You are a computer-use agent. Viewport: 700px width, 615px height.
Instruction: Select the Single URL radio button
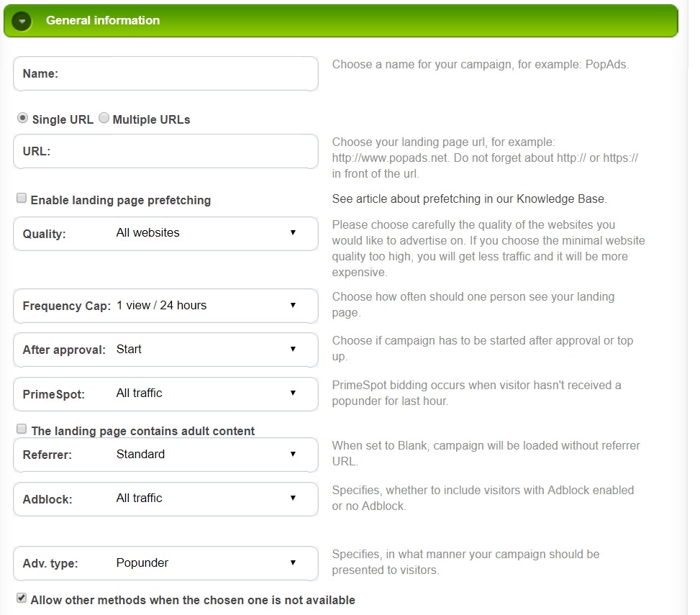click(x=23, y=118)
